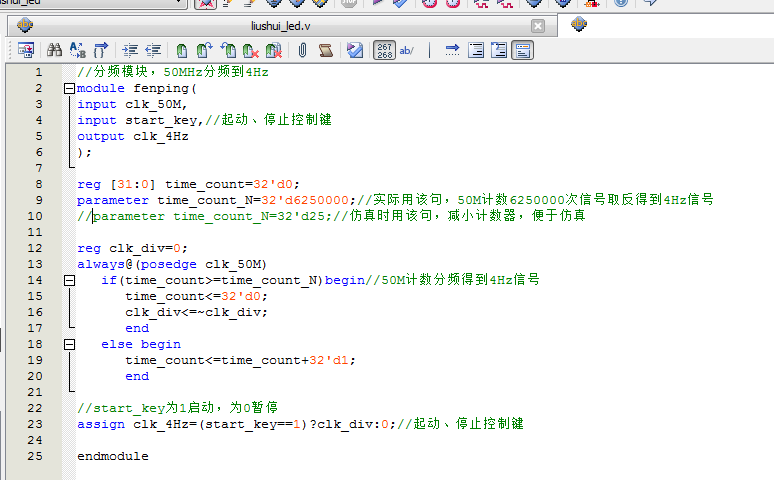Click the binoculars Find icon

(x=54, y=49)
